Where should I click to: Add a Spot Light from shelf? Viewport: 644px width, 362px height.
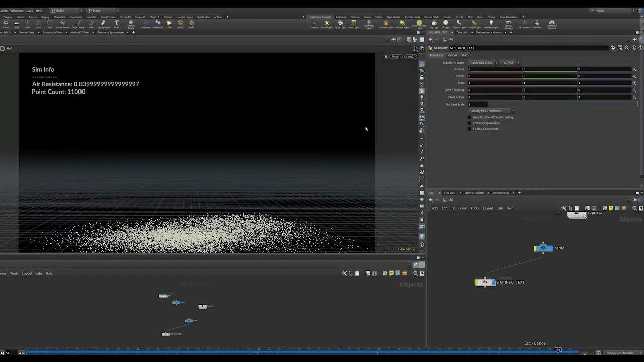click(340, 24)
